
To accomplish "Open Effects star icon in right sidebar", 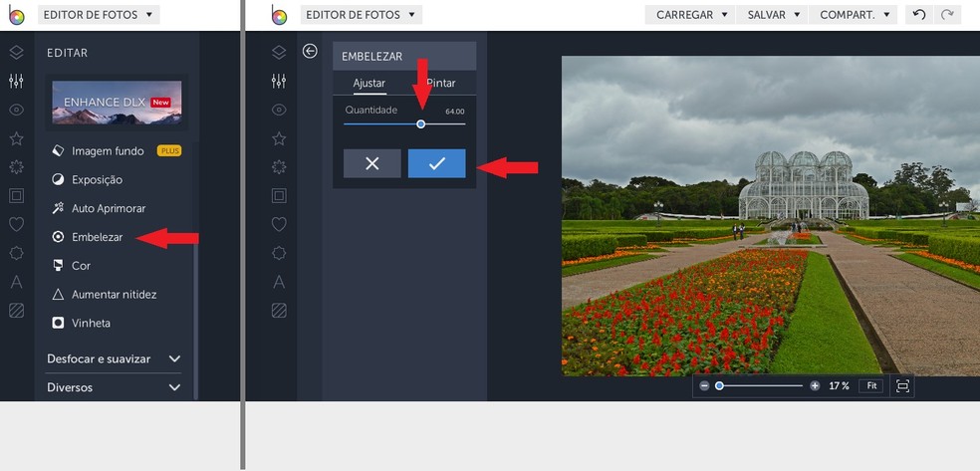I will click(280, 138).
